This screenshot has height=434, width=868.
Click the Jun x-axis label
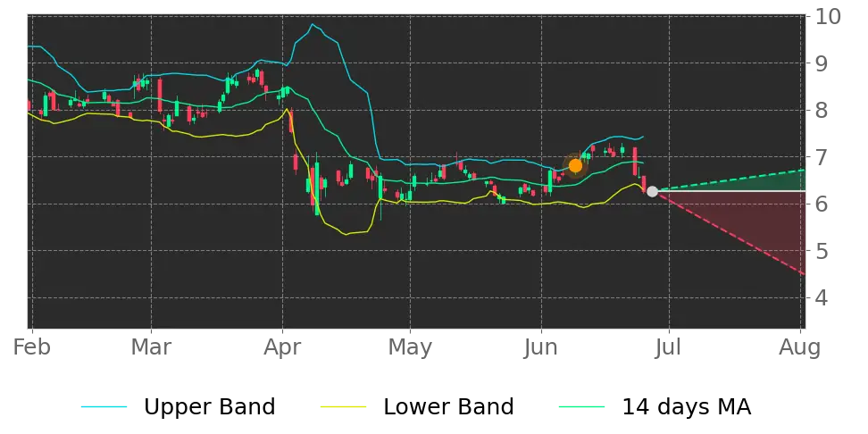click(x=541, y=347)
